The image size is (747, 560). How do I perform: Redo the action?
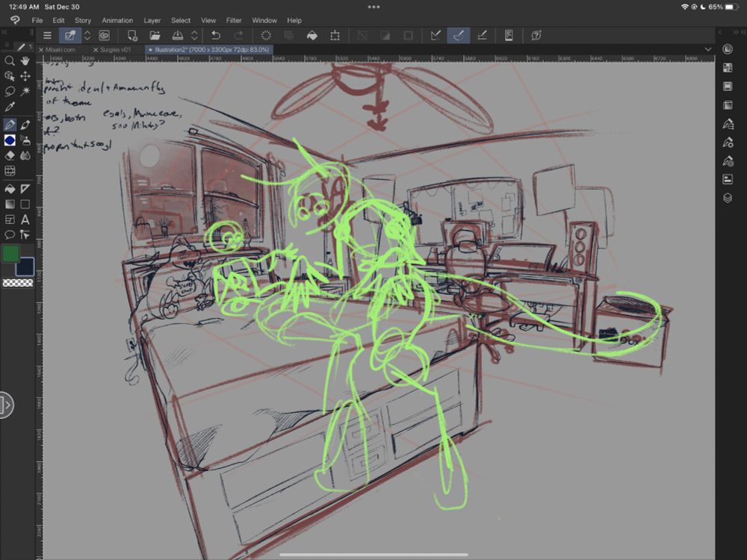point(239,35)
